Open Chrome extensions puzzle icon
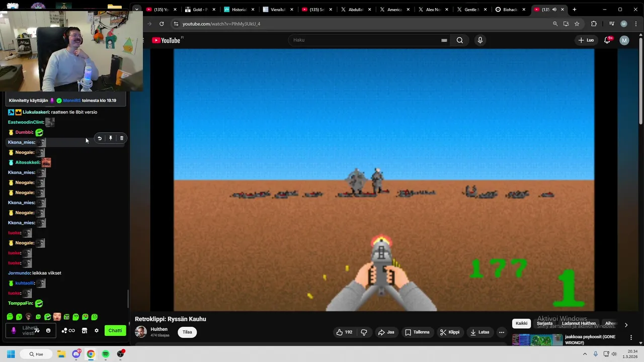 click(x=594, y=24)
